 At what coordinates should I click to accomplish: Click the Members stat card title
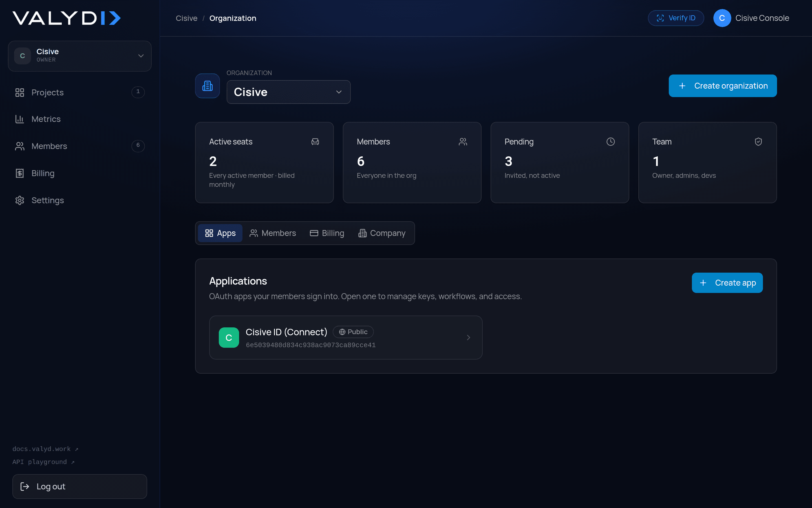[374, 142]
